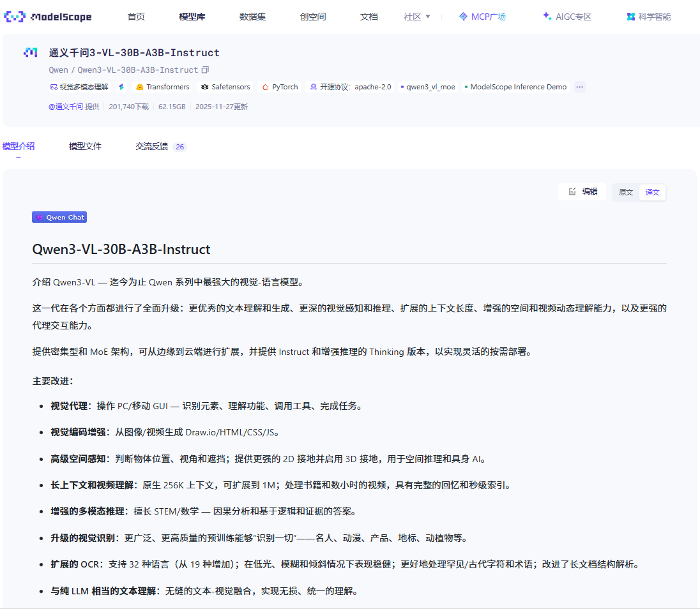The image size is (700, 609).
Task: Click the 201,740下载 download count
Action: [128, 107]
